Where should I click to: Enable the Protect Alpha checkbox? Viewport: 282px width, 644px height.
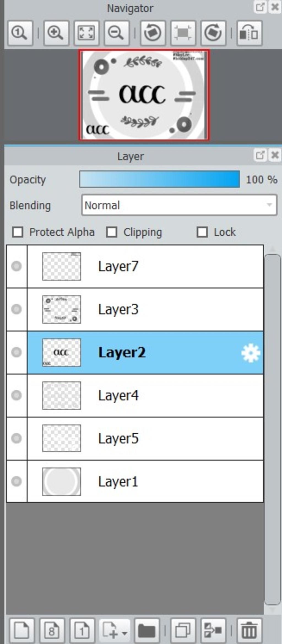[x=18, y=232]
